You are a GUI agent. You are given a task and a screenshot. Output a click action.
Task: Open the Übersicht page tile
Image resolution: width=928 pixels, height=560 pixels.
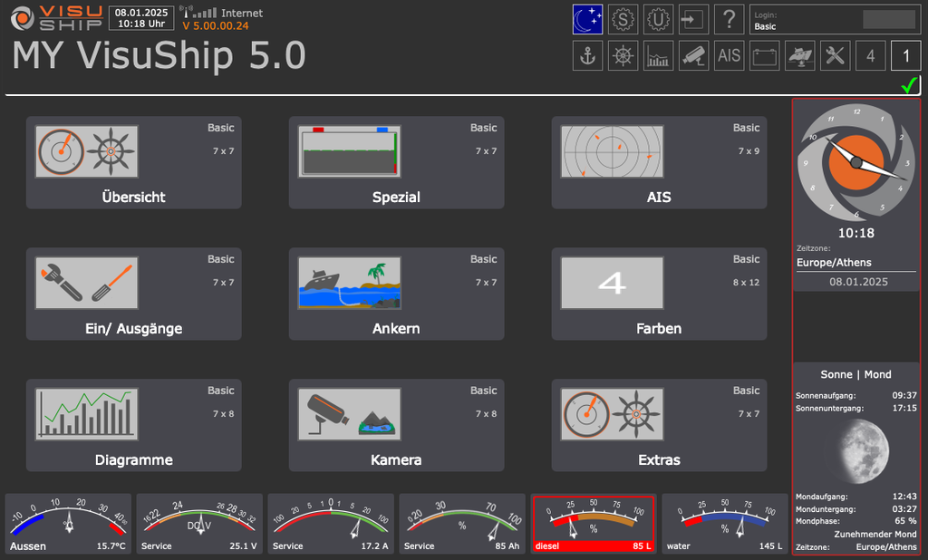[x=134, y=162]
